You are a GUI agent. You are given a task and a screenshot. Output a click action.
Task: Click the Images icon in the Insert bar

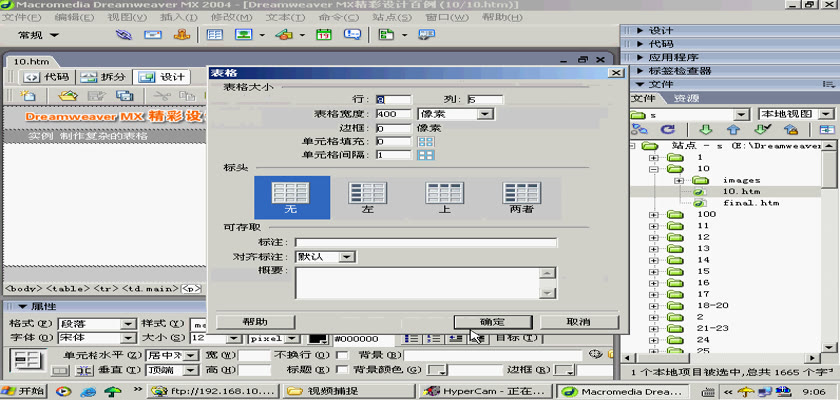click(244, 35)
